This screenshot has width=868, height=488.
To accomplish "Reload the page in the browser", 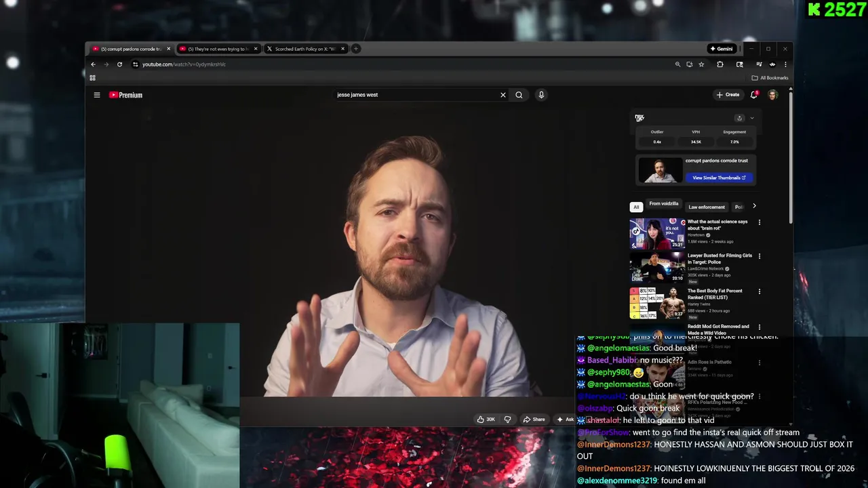I will [x=119, y=64].
